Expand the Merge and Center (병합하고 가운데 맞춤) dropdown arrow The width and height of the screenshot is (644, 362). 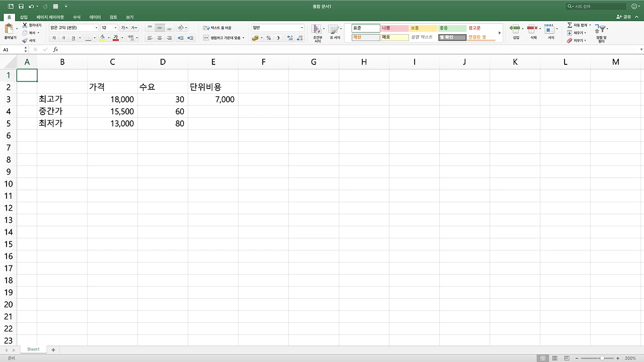pyautogui.click(x=244, y=38)
